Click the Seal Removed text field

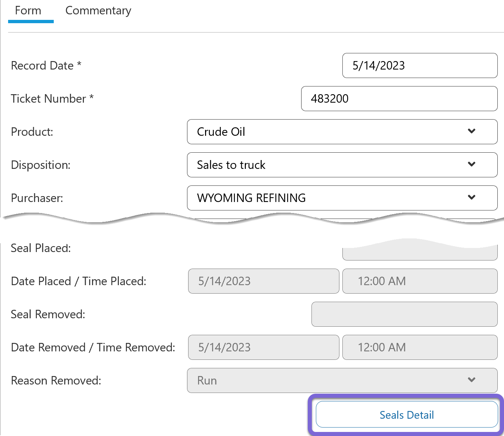click(x=404, y=314)
